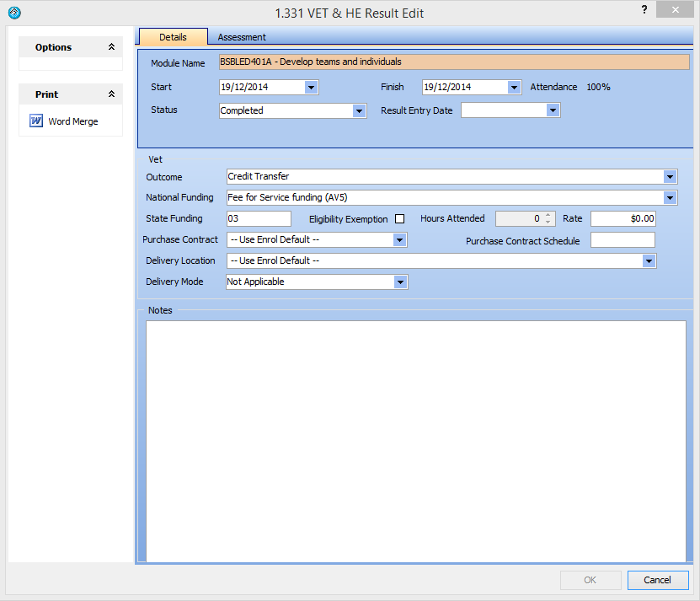Select the Details tab
700x601 pixels.
coord(173,37)
